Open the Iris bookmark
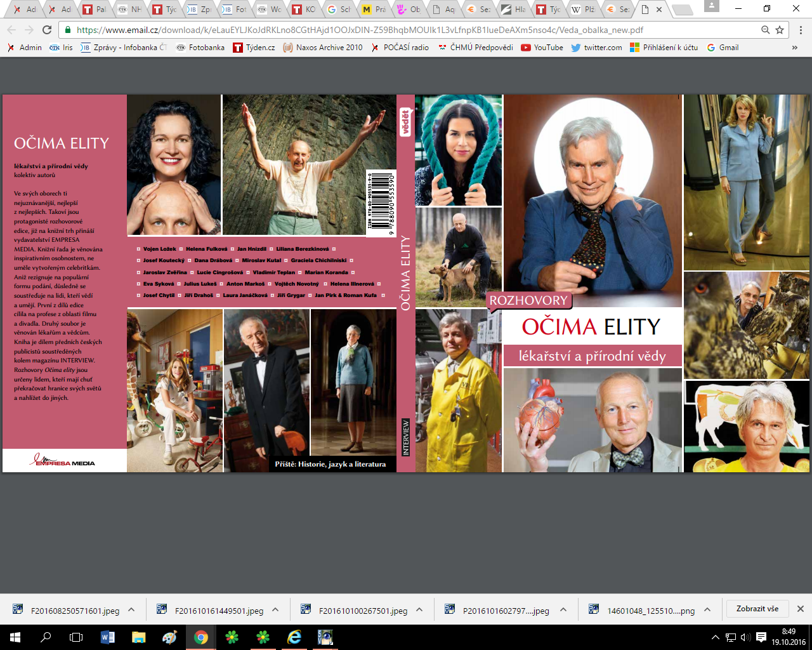 coord(61,48)
